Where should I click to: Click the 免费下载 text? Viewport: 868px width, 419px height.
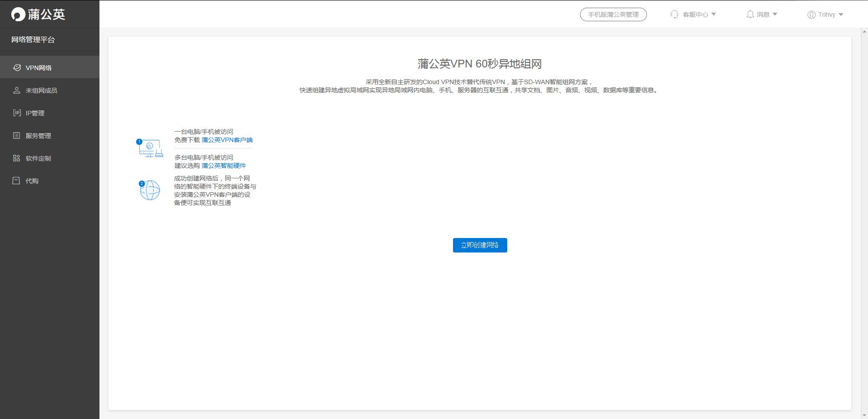187,140
